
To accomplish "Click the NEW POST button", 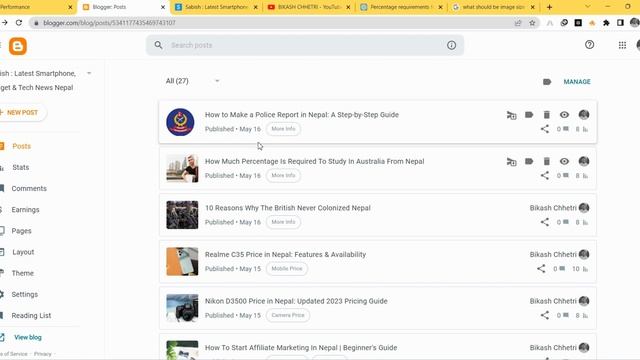I will (x=22, y=112).
